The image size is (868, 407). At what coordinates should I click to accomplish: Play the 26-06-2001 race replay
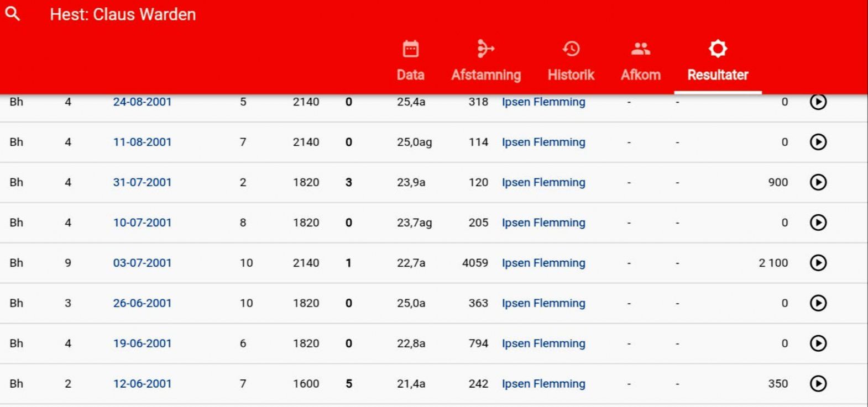click(x=818, y=303)
